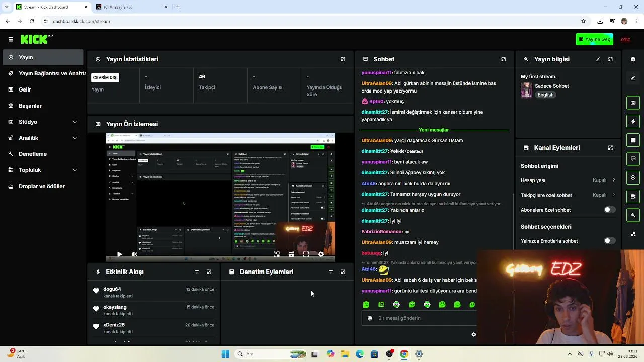Select Yayın in the sidebar
Image resolution: width=644 pixels, height=362 pixels.
click(43, 57)
